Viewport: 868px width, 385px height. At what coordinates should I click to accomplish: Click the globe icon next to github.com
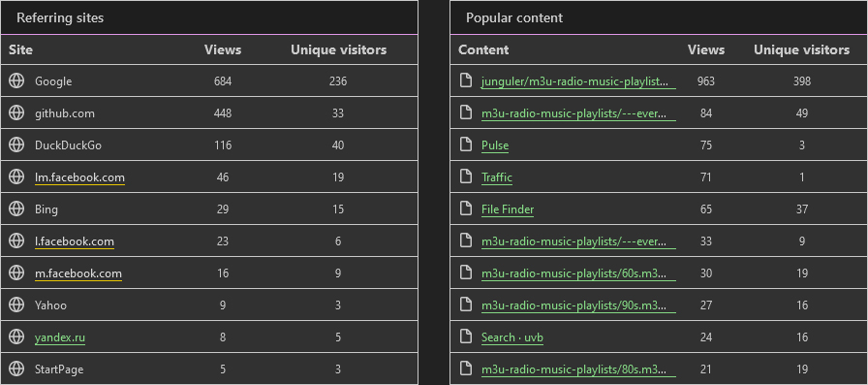[16, 113]
